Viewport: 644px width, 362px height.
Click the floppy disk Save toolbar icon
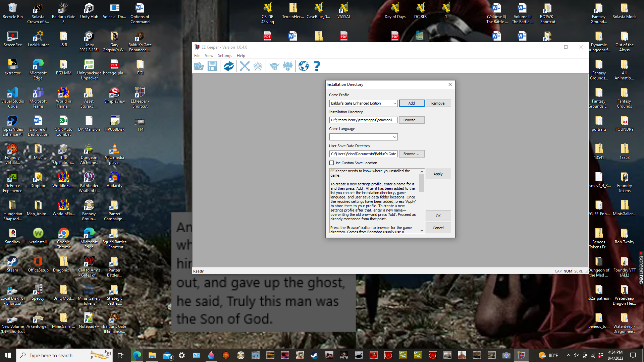[x=212, y=66]
